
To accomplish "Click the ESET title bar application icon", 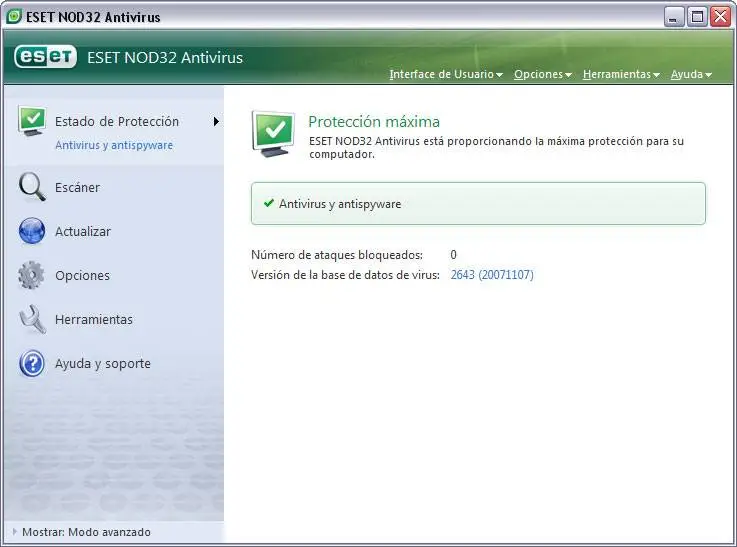I will coord(14,16).
